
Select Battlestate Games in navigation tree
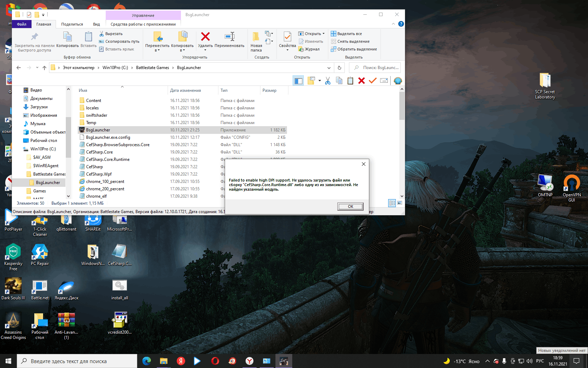[46, 174]
